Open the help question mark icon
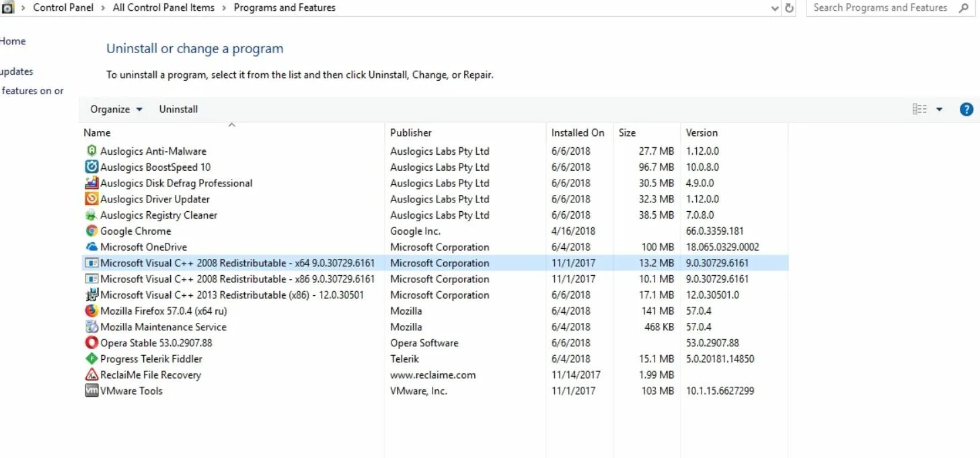Screen dimensions: 980x458 coord(967,110)
